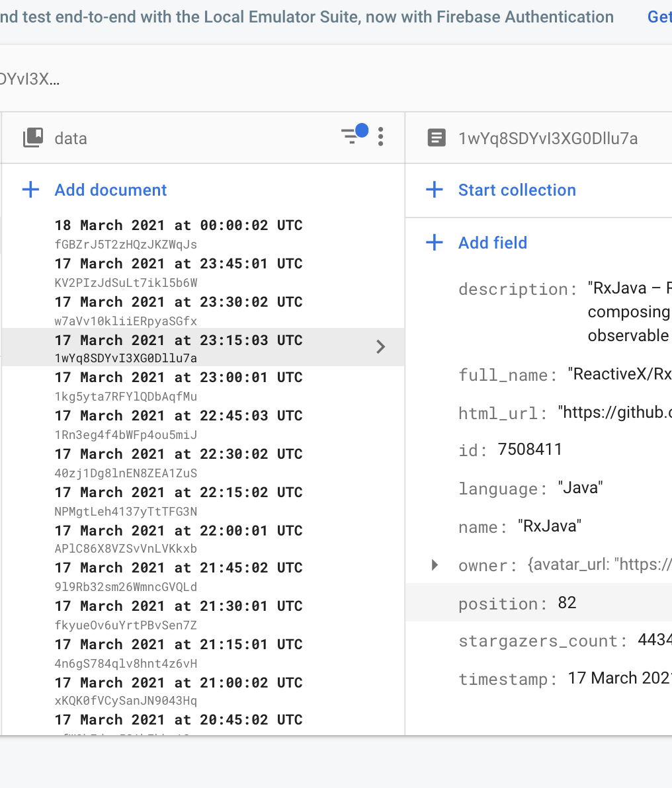672x788 pixels.
Task: Click the language value "Java"
Action: coord(581,487)
